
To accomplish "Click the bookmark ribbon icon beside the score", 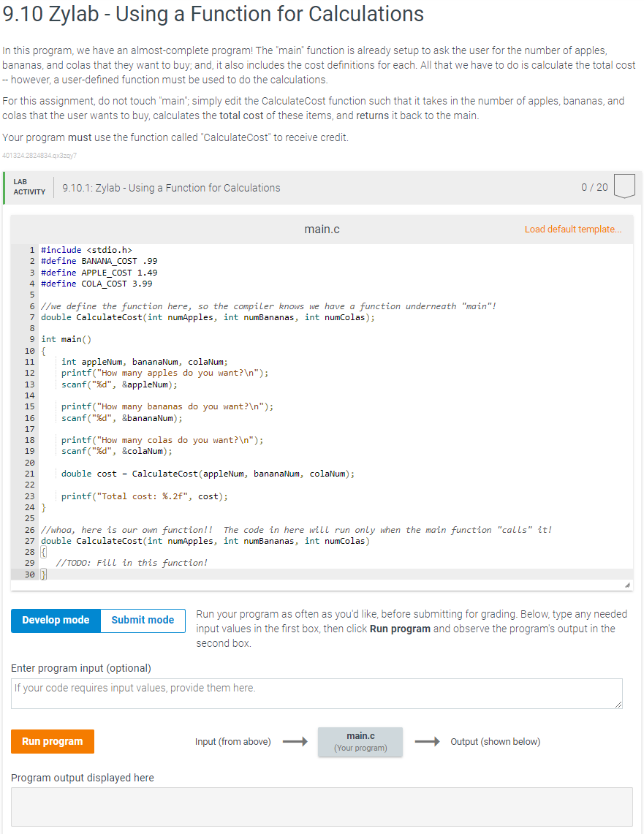I will pos(624,186).
